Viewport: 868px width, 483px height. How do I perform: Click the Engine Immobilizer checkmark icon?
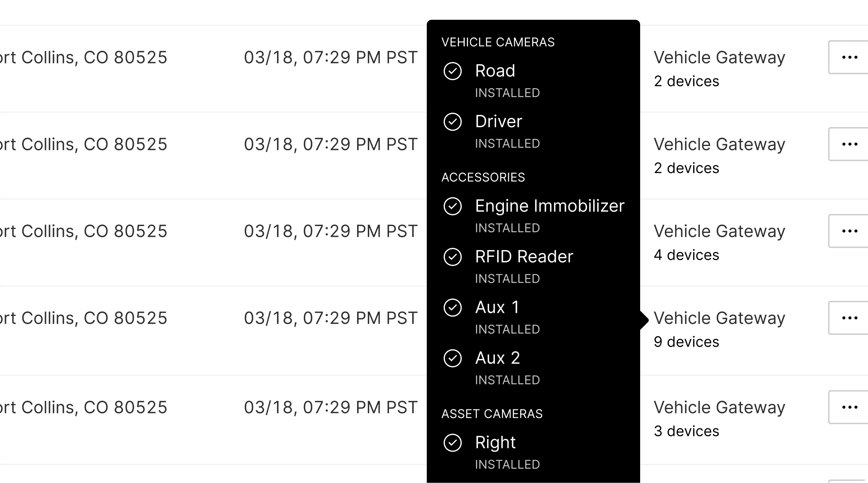pos(452,206)
